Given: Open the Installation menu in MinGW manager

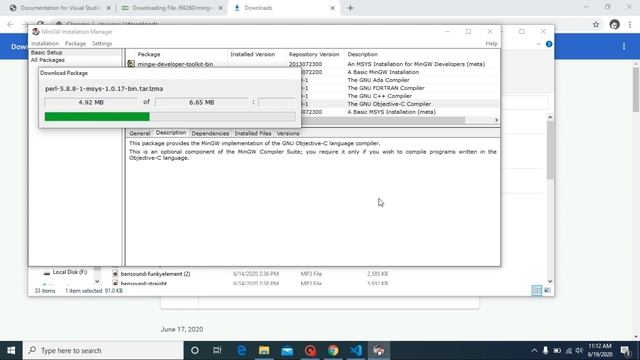Looking at the screenshot, I should tap(45, 43).
